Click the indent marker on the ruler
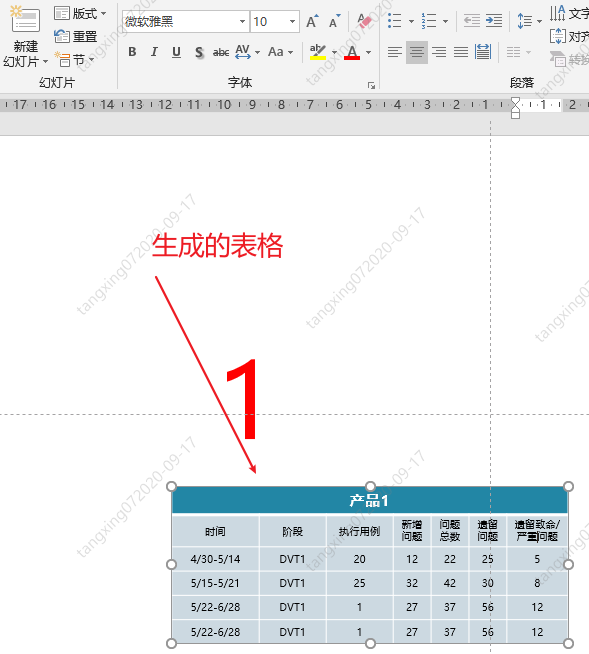The width and height of the screenshot is (589, 654). coord(515,108)
